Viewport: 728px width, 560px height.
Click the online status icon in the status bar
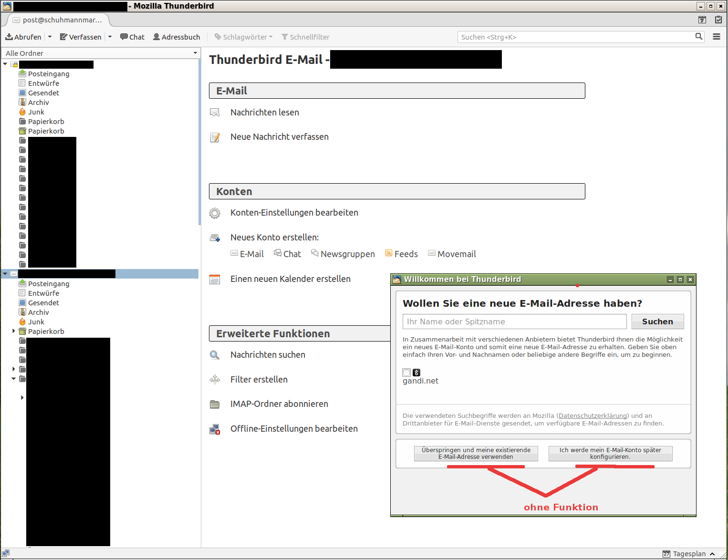coord(6,554)
